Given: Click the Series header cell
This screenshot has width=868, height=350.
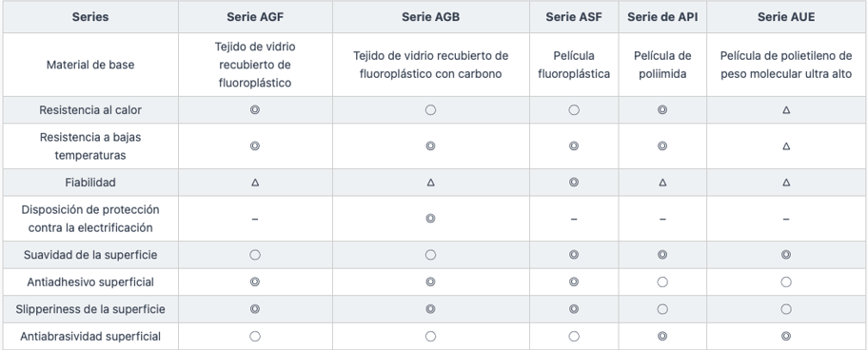Looking at the screenshot, I should (90, 17).
